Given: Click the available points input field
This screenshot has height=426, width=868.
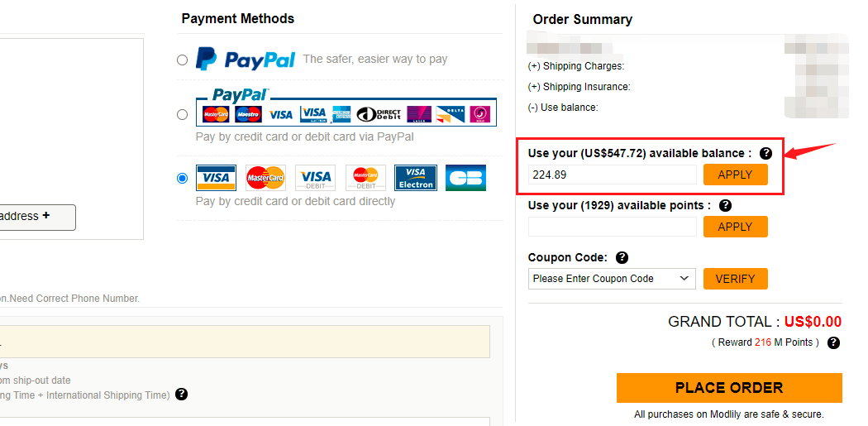Looking at the screenshot, I should tap(612, 227).
